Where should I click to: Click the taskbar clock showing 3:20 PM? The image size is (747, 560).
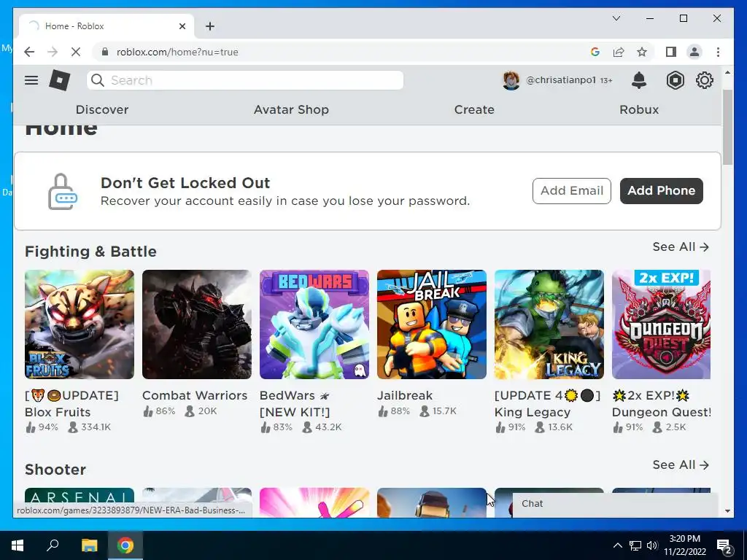(684, 545)
